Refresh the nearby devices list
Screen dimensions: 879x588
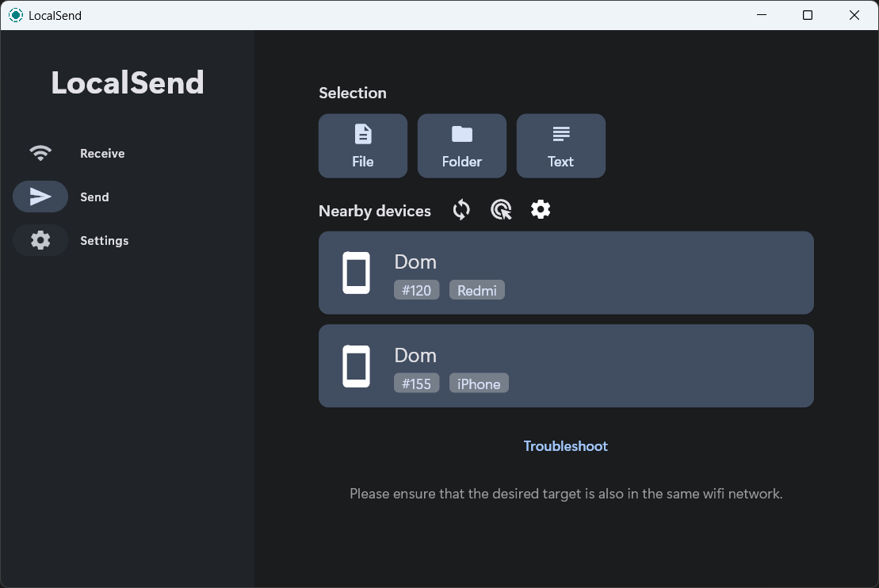461,210
